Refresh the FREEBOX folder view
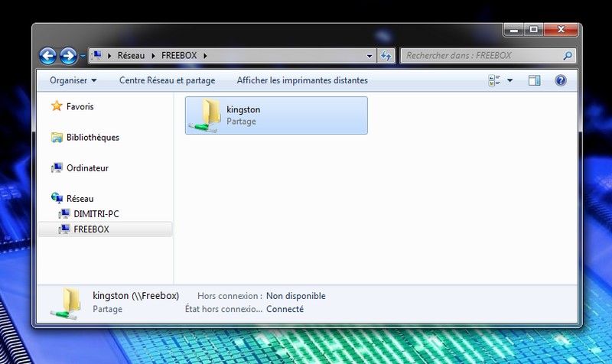 (386, 56)
